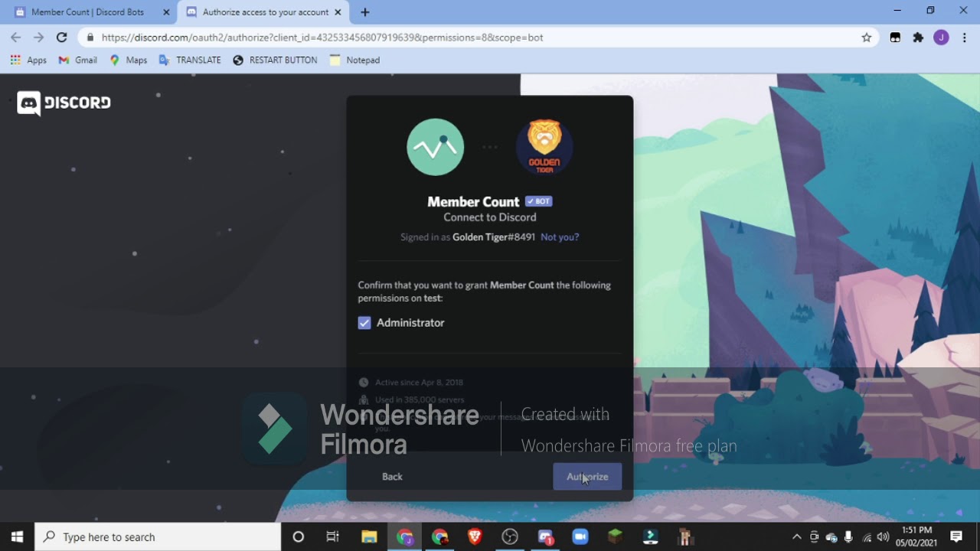Open Maps bookmark

pos(128,60)
